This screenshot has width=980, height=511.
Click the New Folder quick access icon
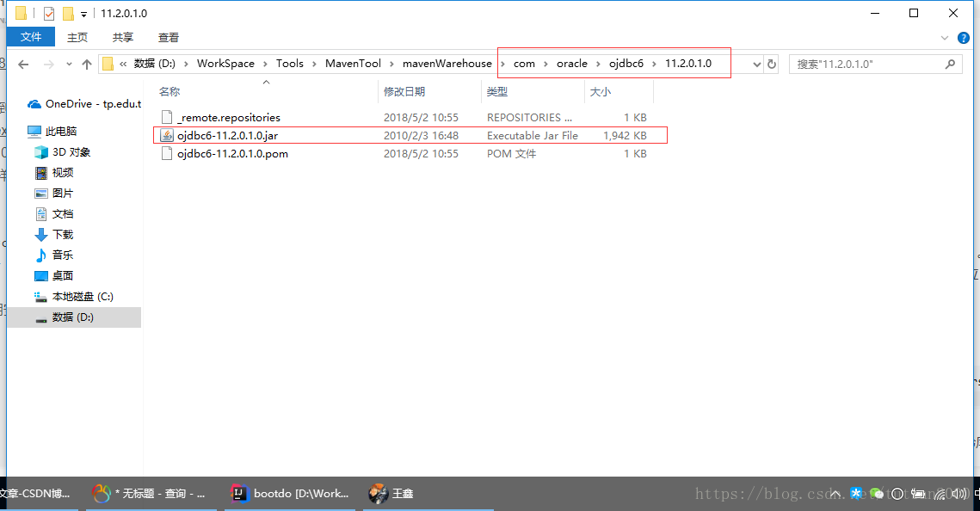(67, 13)
